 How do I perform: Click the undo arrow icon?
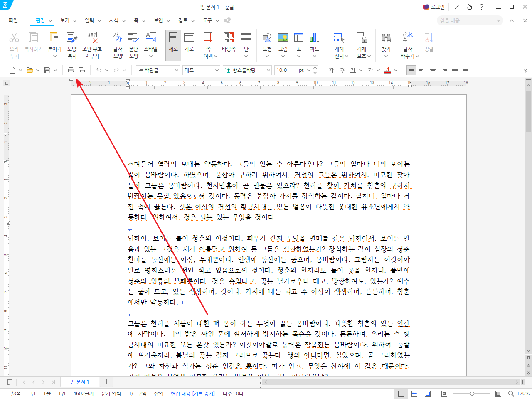[x=99, y=70]
